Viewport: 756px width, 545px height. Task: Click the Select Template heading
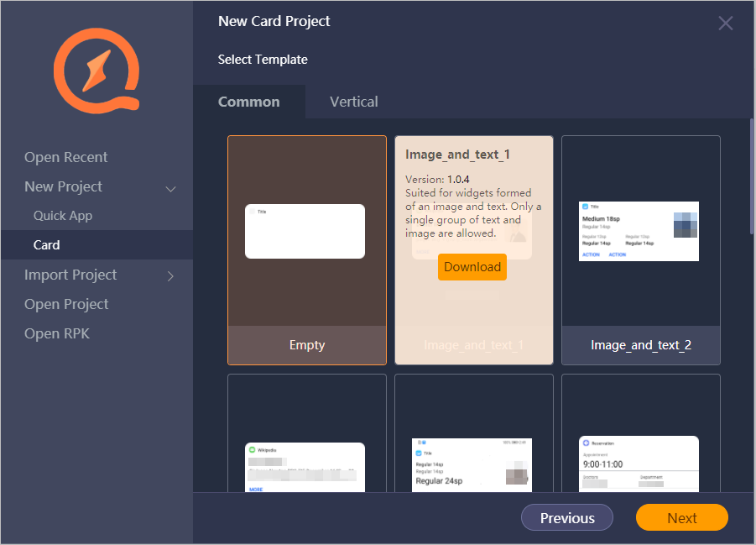click(263, 60)
